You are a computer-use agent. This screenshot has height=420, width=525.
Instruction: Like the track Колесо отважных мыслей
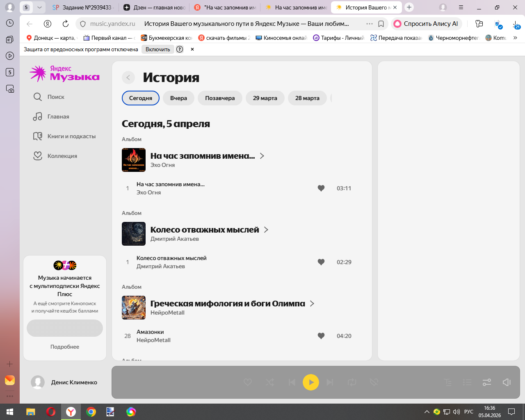pyautogui.click(x=321, y=262)
